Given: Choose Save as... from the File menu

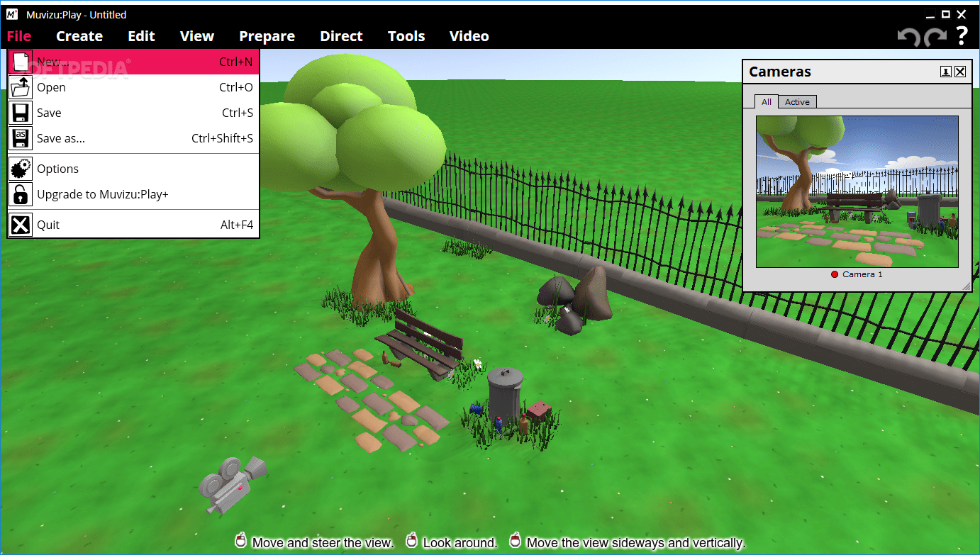Looking at the screenshot, I should point(133,138).
